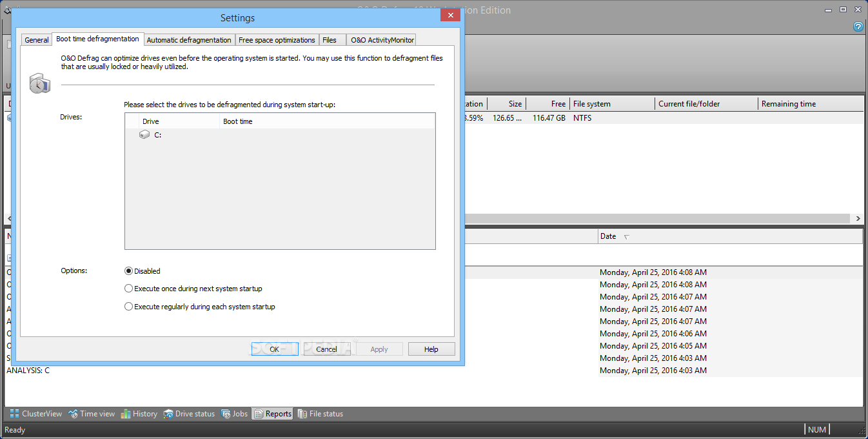Click the Boot time column header

point(327,121)
